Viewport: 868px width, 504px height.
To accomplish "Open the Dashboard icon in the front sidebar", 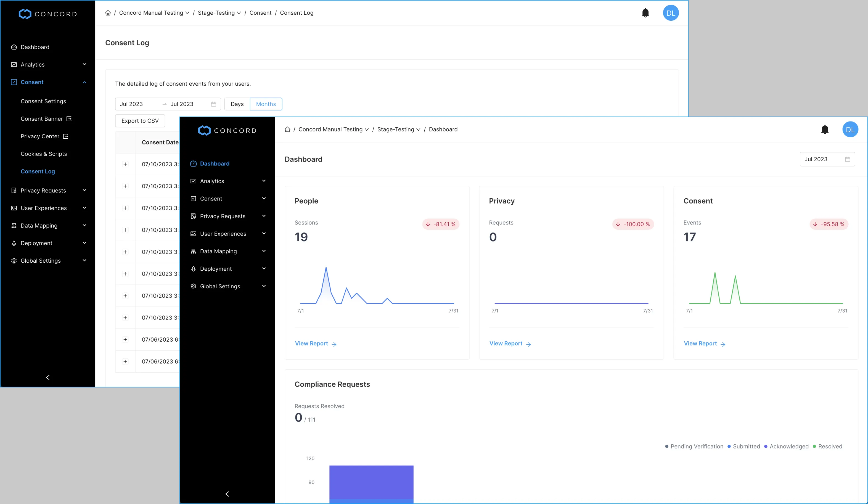I will (x=193, y=164).
